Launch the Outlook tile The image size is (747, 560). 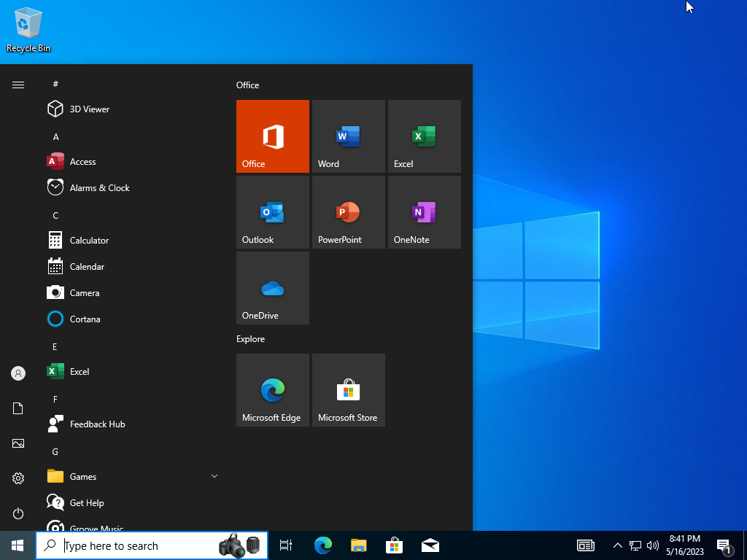coord(272,212)
